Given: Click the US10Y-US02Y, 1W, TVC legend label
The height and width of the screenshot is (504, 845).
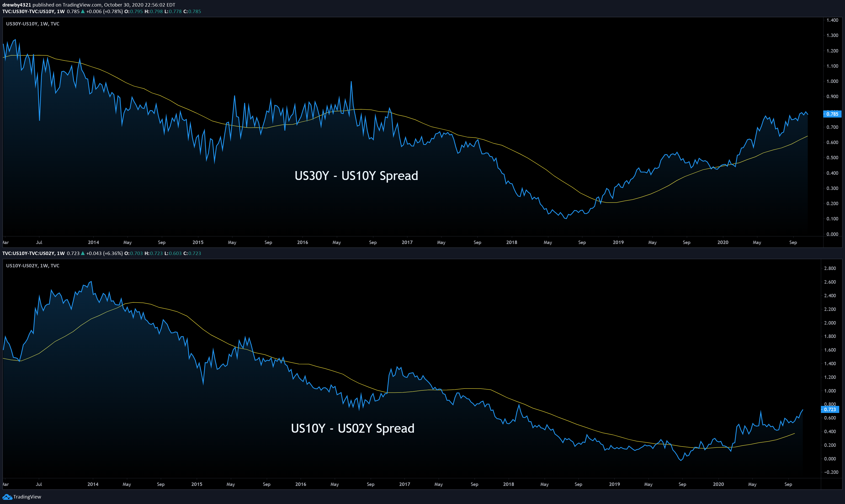Looking at the screenshot, I should click(x=33, y=266).
